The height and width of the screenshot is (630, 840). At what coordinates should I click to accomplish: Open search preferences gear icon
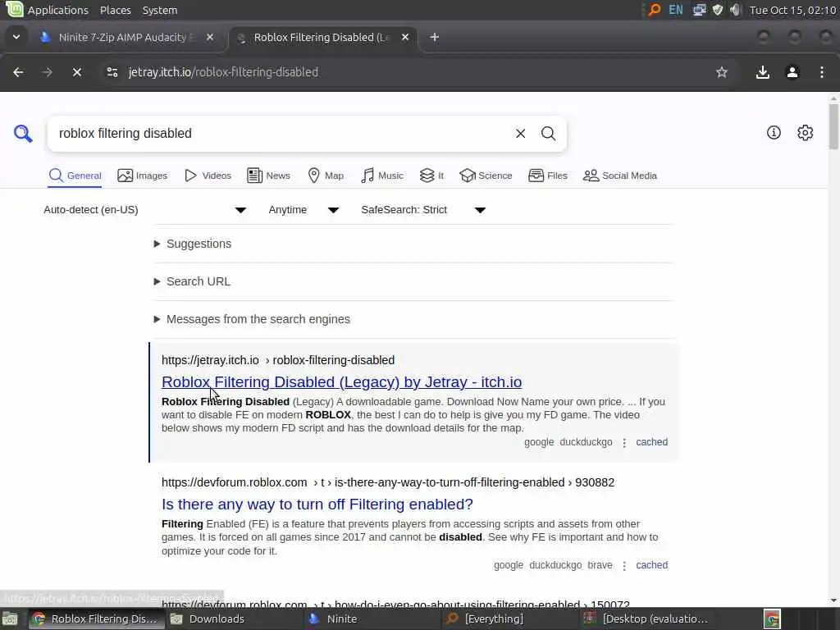tap(806, 133)
